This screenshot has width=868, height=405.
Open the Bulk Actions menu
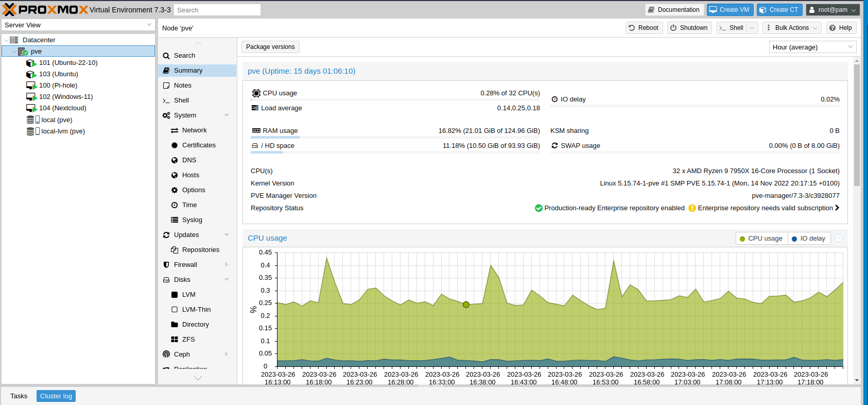click(x=792, y=28)
